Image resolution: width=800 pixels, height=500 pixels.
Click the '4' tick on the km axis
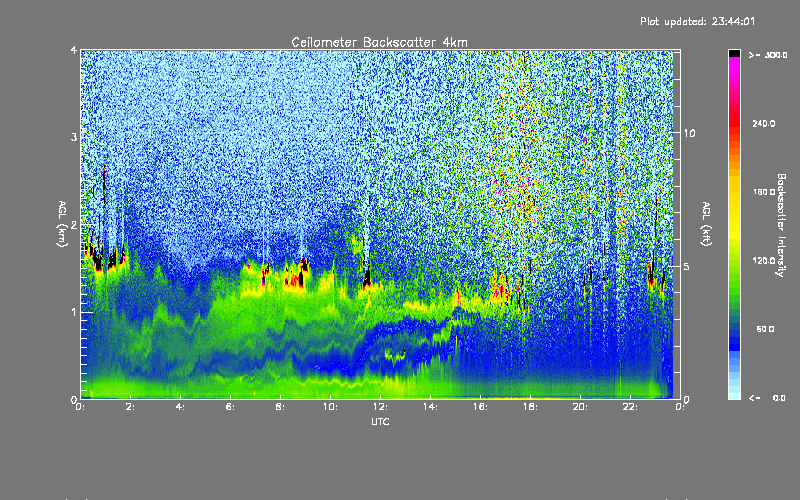74,51
